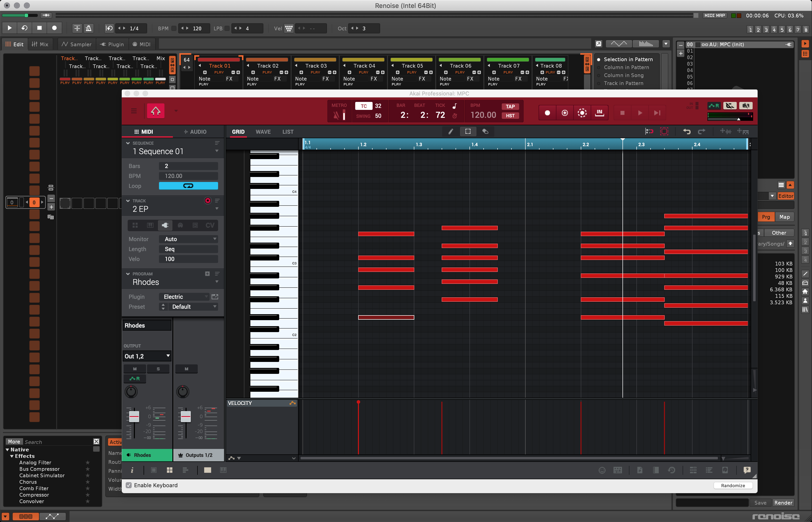Click the redo arrow in MPC grid toolbar
Viewport: 812px width, 522px height.
pos(701,131)
